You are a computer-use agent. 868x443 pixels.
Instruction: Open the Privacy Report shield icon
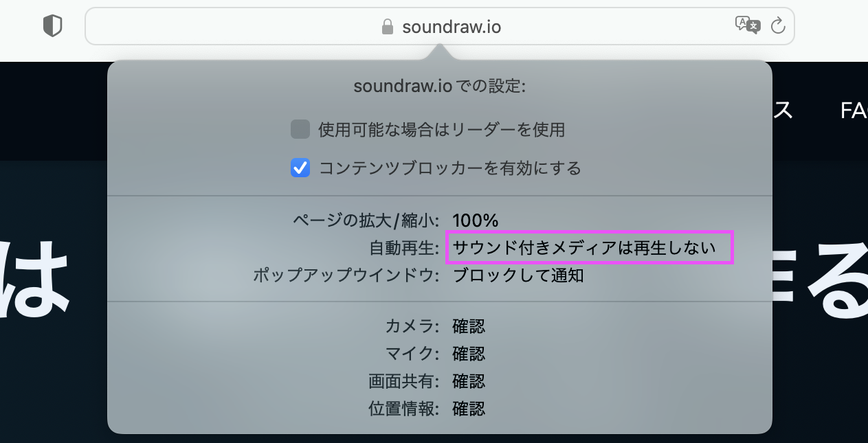(x=52, y=26)
